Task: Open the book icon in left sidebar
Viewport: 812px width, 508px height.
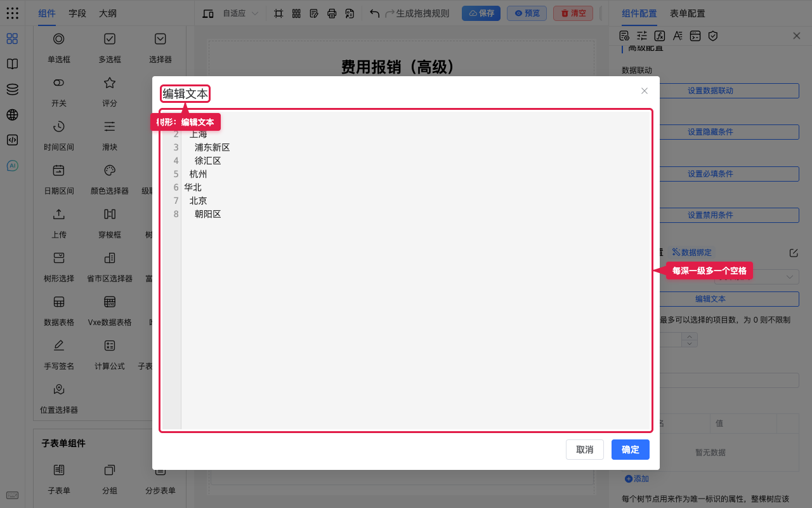Action: 12,64
